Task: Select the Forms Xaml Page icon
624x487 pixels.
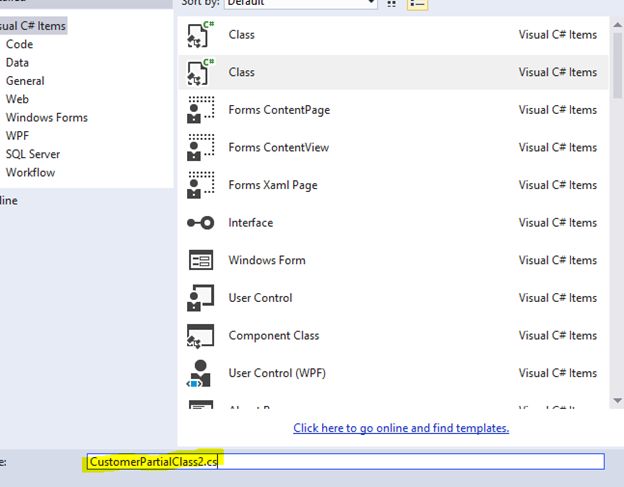Action: 201,185
